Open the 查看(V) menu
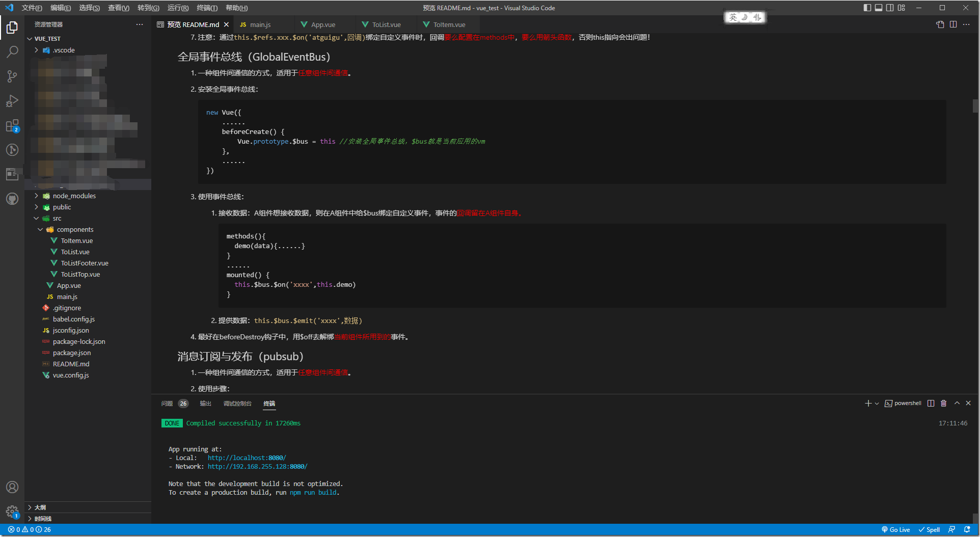The width and height of the screenshot is (980, 537). pyautogui.click(x=118, y=8)
